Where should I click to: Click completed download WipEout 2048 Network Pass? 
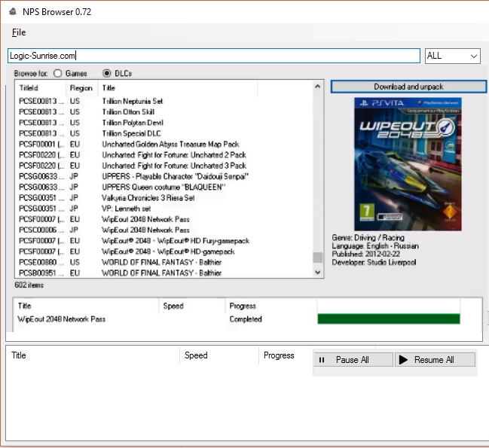62,319
